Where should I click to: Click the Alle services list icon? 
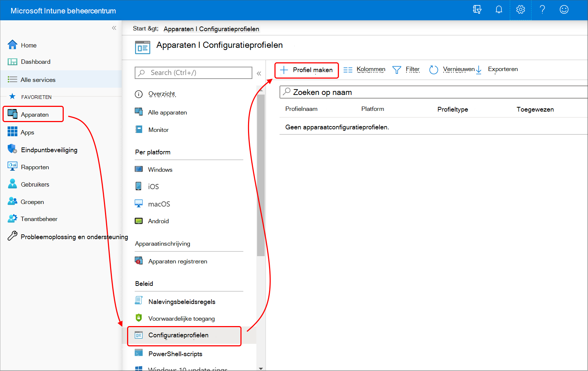pos(12,79)
